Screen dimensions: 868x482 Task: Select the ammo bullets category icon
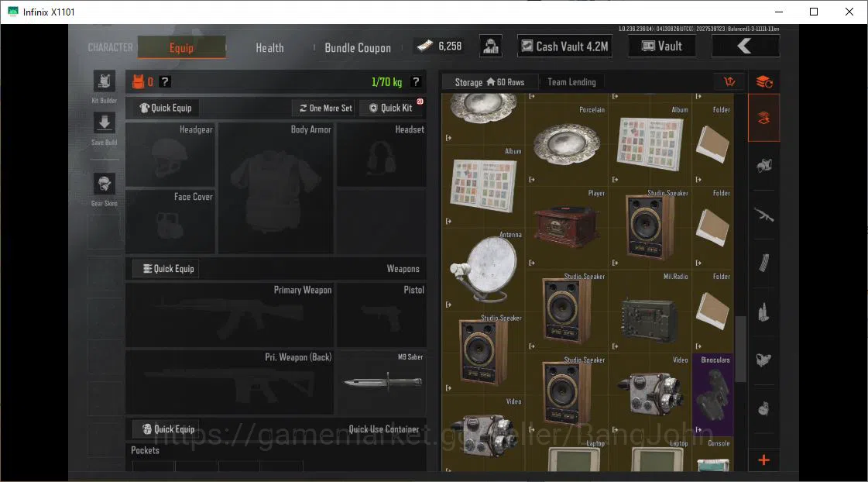point(764,312)
